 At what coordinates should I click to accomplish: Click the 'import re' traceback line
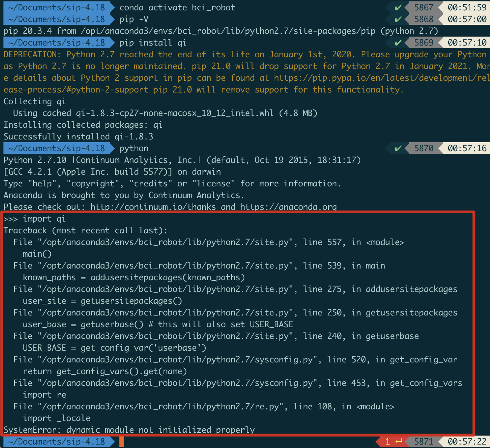[45, 395]
